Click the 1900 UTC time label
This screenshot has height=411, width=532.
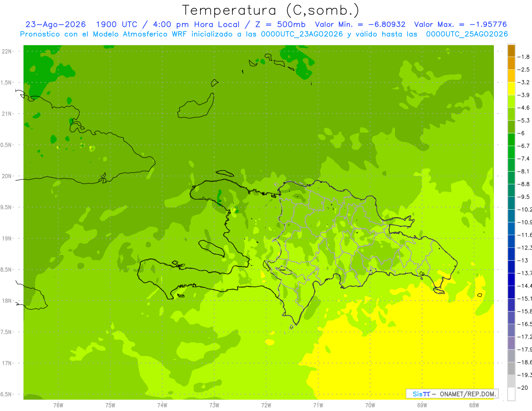[x=117, y=25]
